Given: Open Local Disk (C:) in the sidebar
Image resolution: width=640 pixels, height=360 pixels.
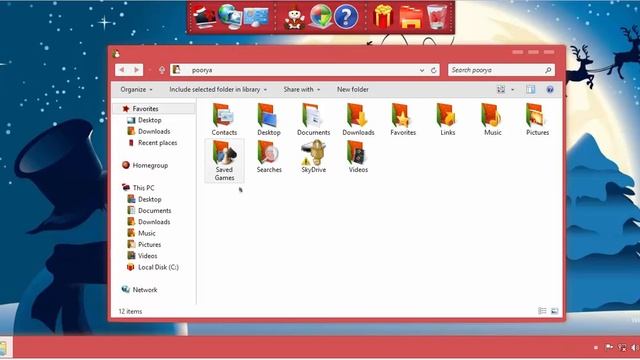Looking at the screenshot, I should pyautogui.click(x=153, y=267).
